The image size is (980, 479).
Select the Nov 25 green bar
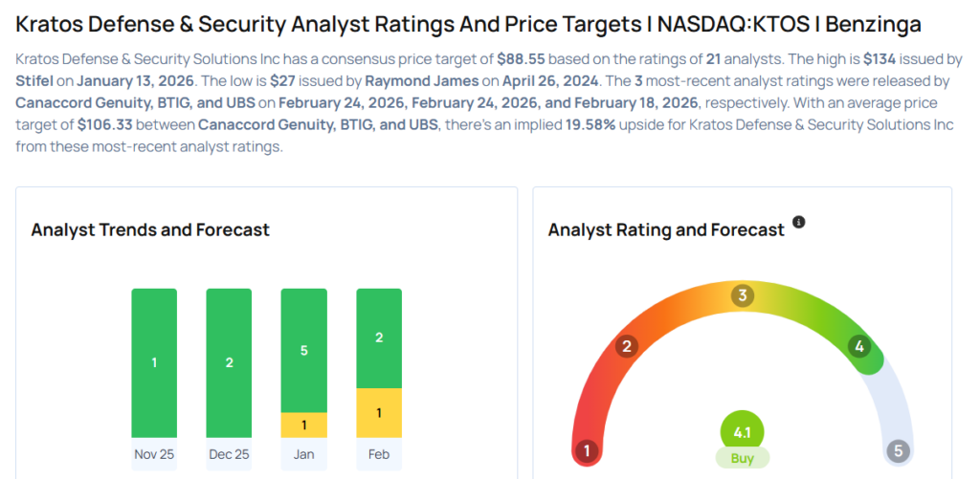coord(155,362)
